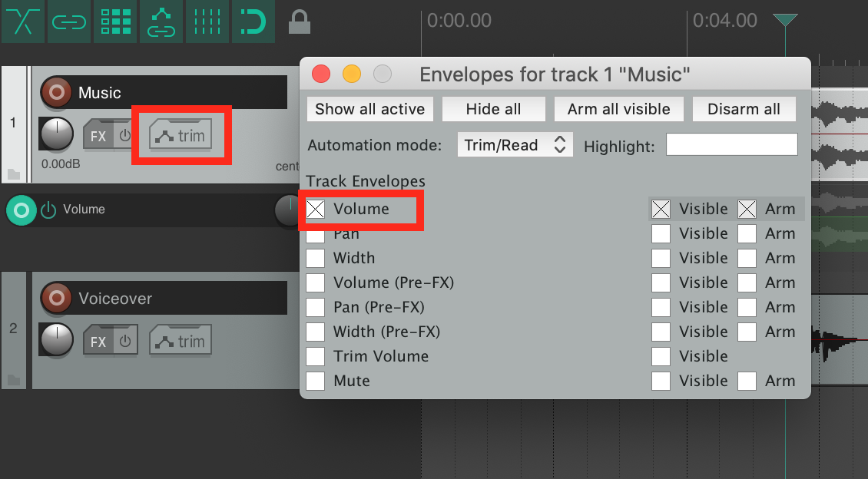Click the timeline dropdown arrow near 0:04.00

[x=784, y=21]
